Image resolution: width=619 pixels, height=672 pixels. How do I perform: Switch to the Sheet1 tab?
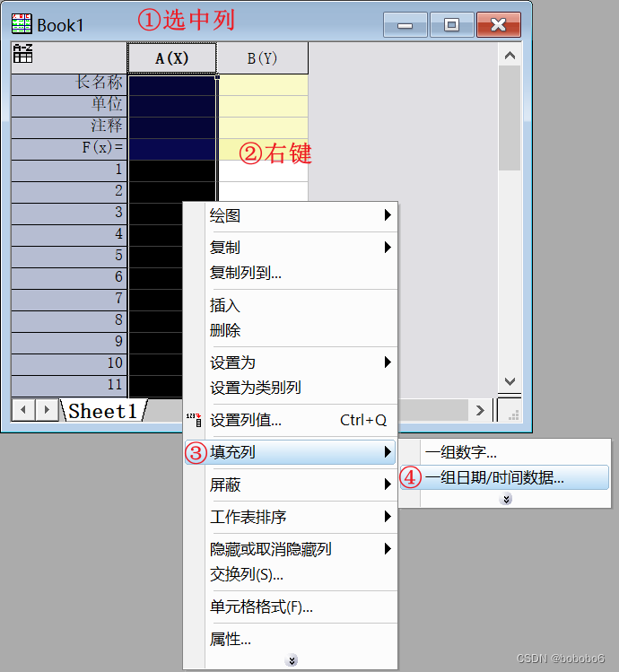tap(103, 411)
